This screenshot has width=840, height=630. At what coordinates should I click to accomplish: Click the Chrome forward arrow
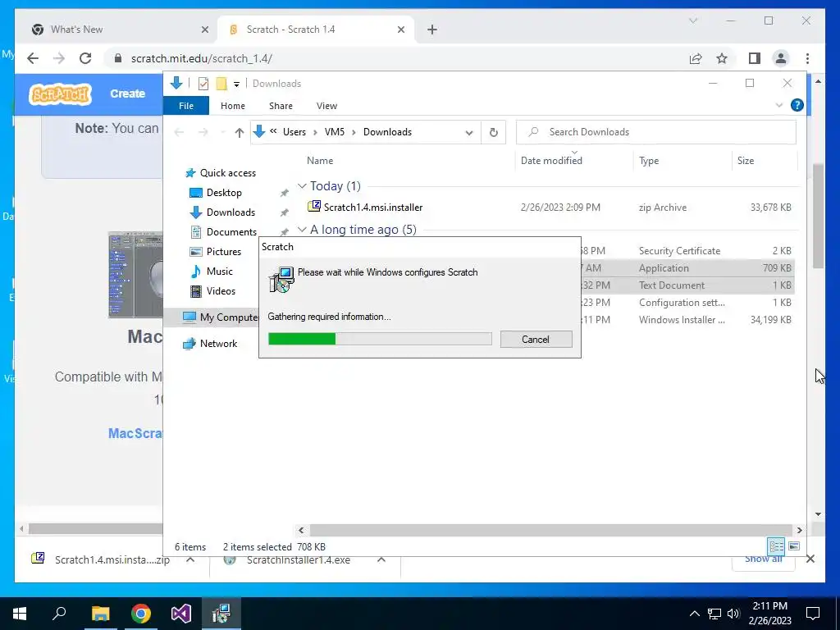59,58
